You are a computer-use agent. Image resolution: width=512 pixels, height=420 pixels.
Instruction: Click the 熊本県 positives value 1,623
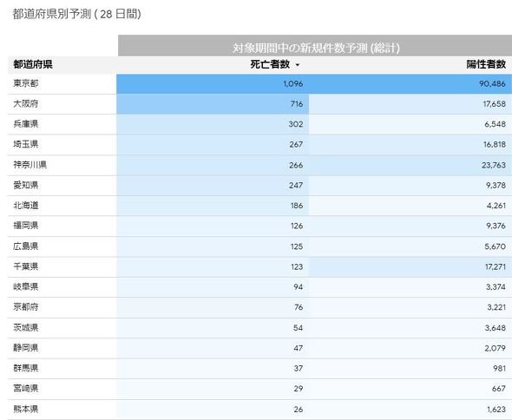(x=496, y=410)
